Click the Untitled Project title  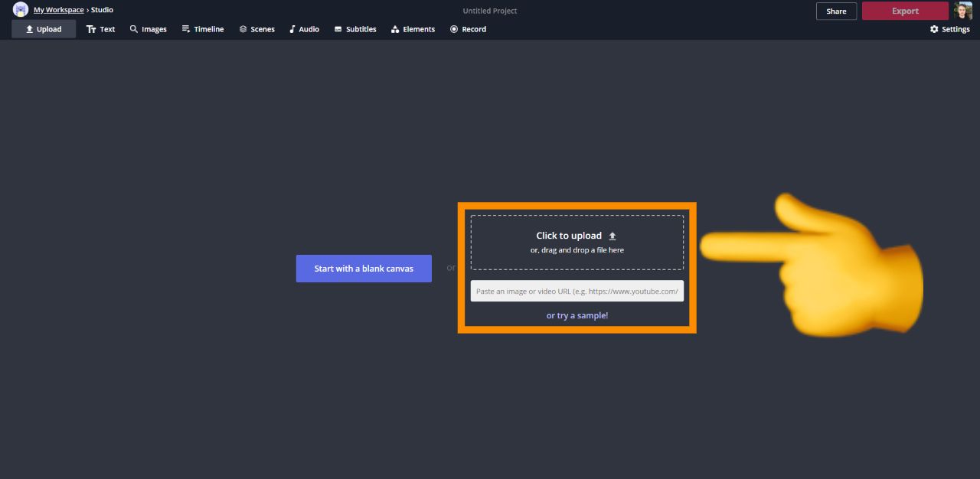pos(489,11)
